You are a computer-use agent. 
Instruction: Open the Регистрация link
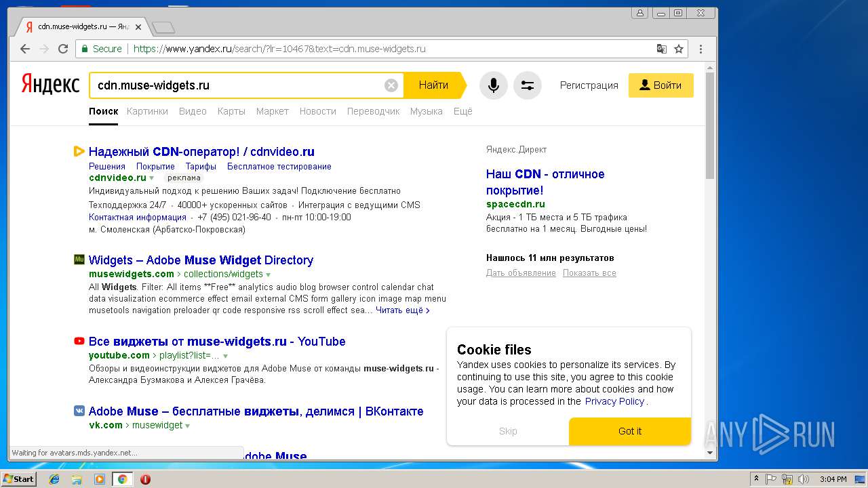(589, 85)
